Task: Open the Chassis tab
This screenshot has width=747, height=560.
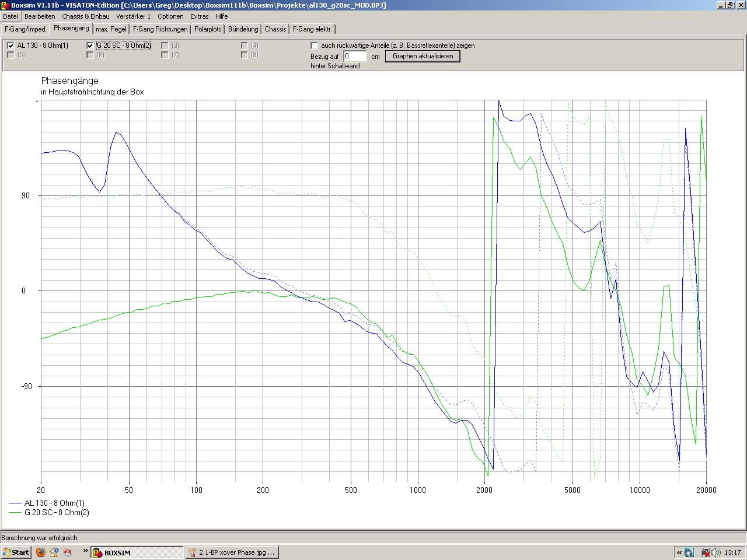Action: tap(275, 29)
